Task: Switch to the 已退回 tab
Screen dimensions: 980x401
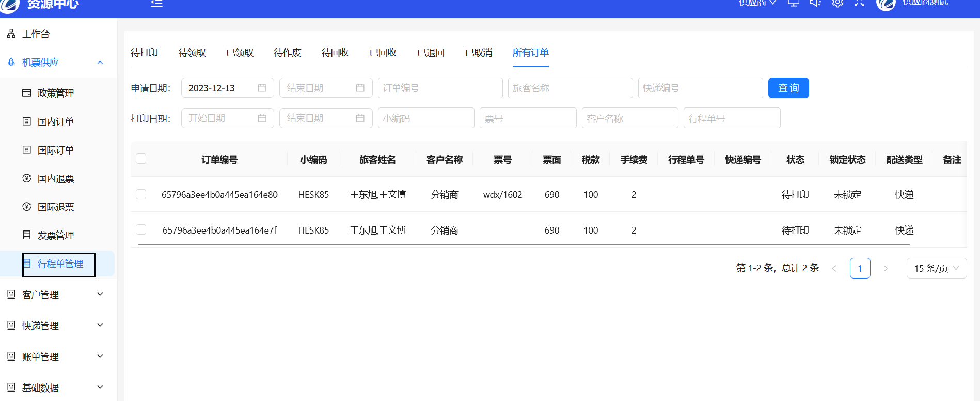Action: (x=431, y=53)
